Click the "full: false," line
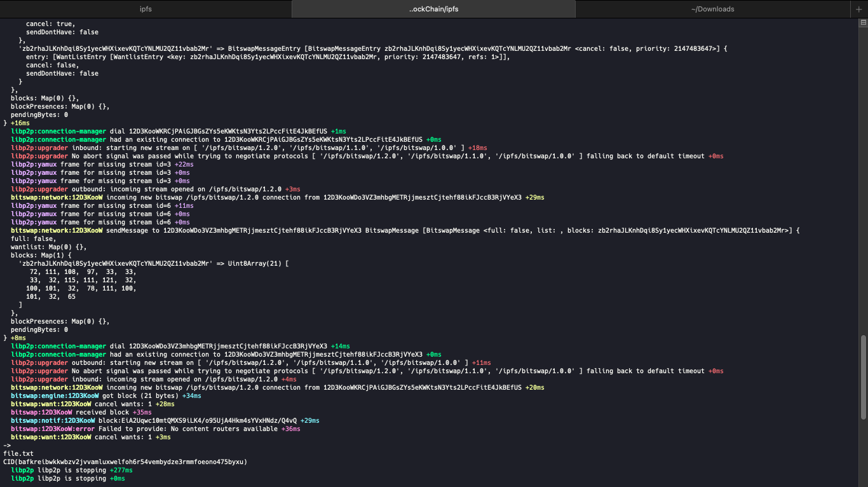This screenshot has width=868, height=487. point(33,238)
